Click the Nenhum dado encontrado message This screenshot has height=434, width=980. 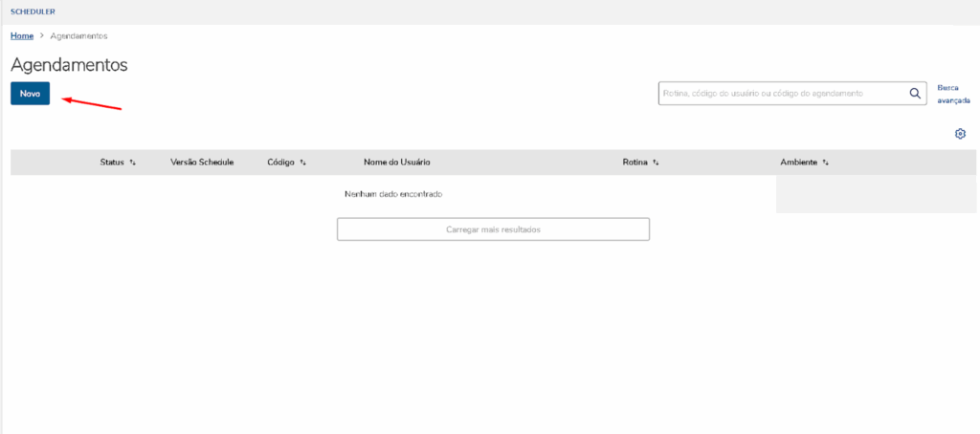[x=393, y=194]
